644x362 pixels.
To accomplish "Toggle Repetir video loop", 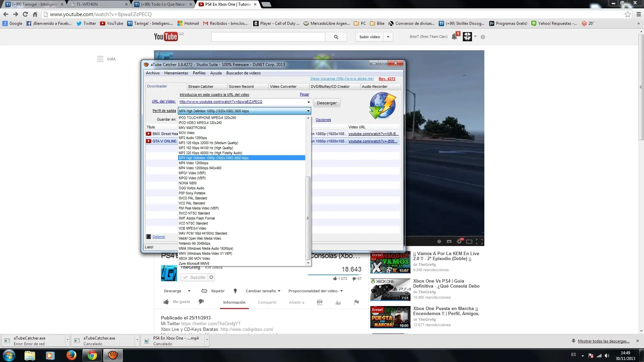I will [x=213, y=291].
